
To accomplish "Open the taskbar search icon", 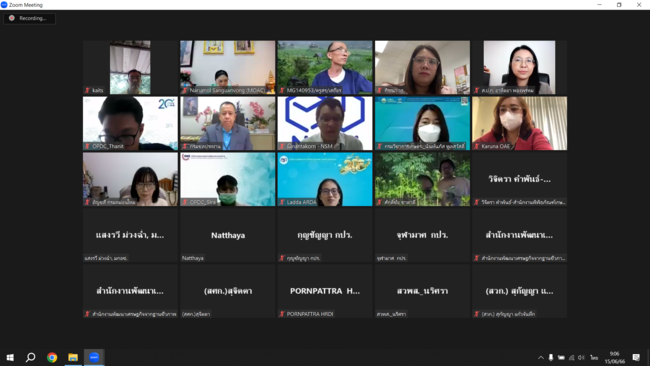I will [x=31, y=357].
